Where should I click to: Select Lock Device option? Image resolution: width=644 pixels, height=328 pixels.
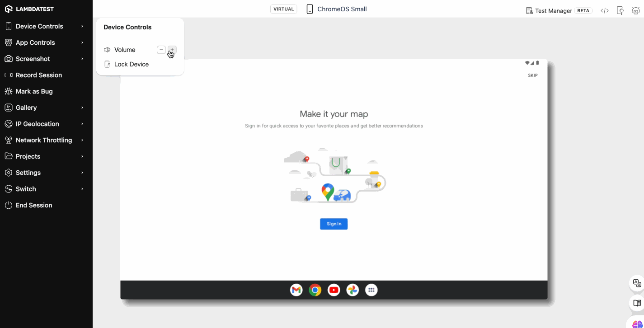click(131, 64)
